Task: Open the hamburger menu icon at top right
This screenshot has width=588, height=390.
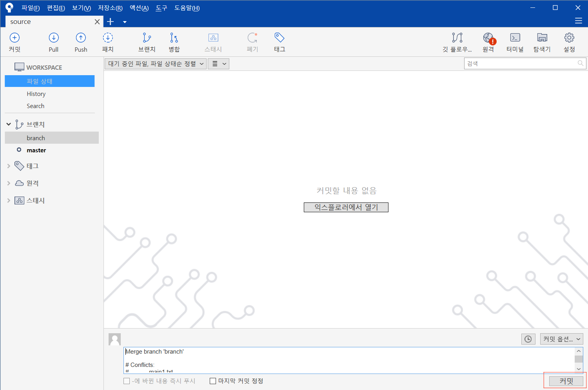Action: 579,21
